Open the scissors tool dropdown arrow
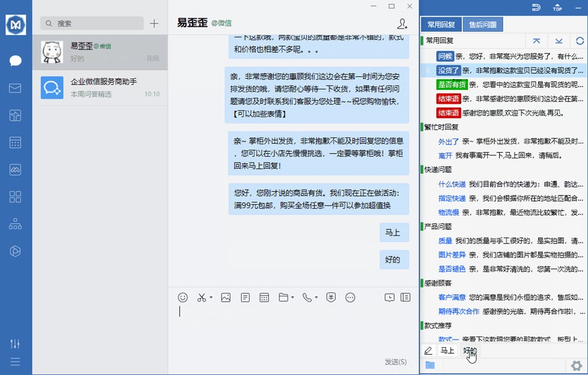Screen dimensions: 588x375 point(211,297)
